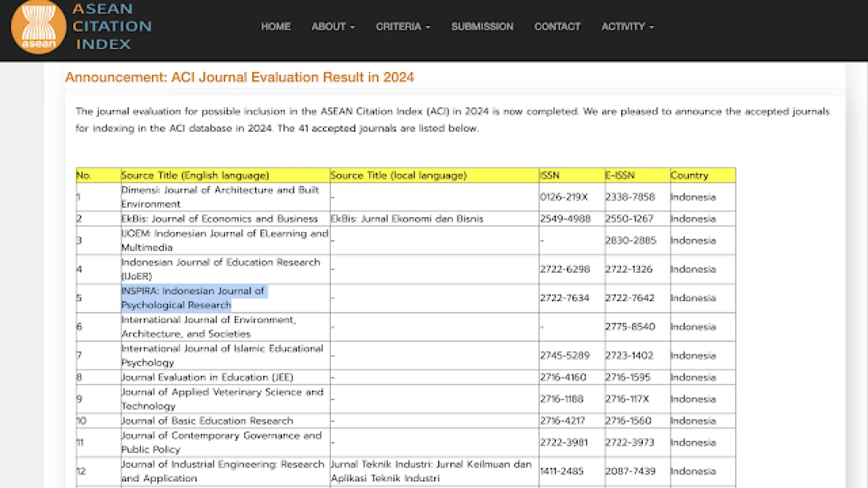Click E-ISSN value 2716-117X

[x=627, y=399]
